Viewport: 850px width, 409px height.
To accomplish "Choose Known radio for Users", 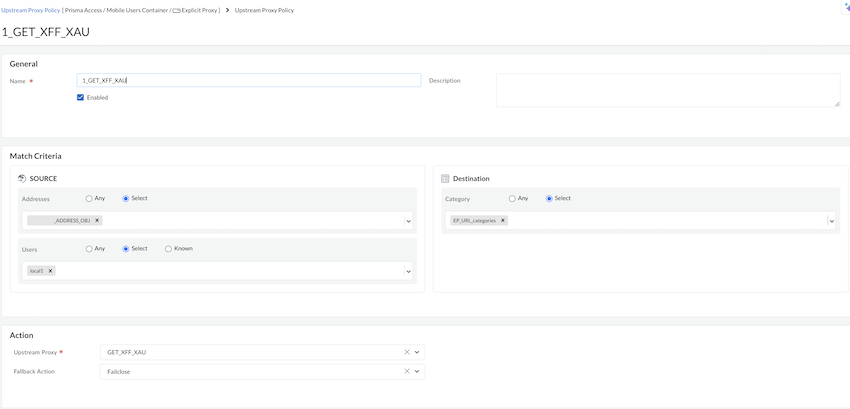I will pos(168,248).
